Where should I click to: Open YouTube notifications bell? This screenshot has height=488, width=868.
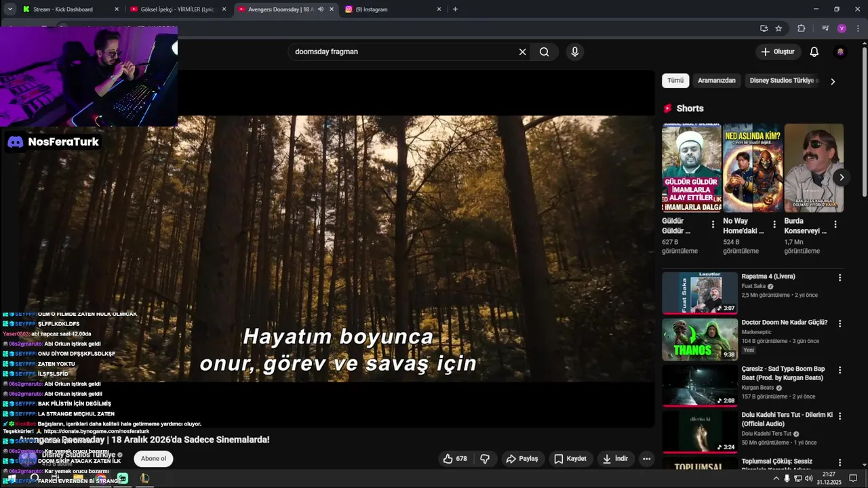(814, 52)
